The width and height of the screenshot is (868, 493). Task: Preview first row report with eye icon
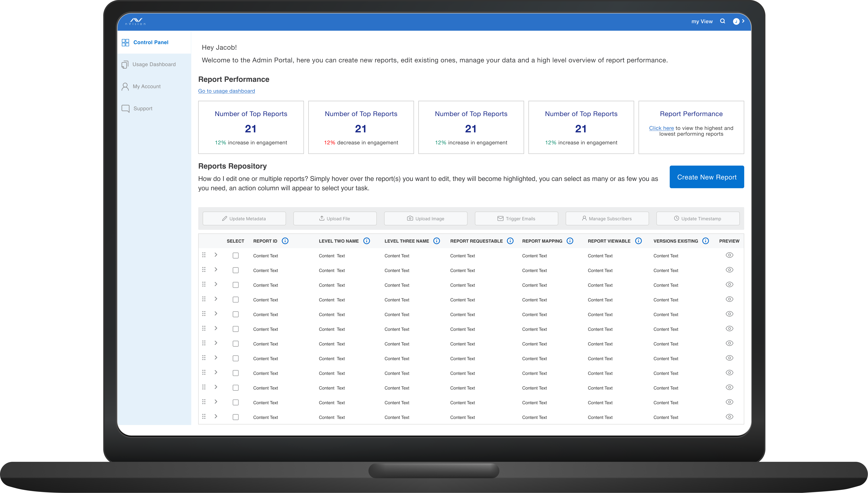(x=729, y=255)
